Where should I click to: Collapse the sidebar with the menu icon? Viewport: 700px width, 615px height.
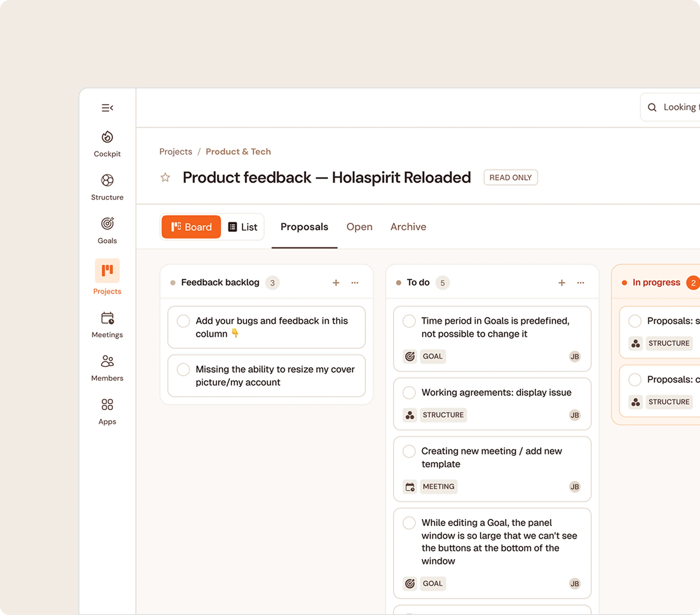pyautogui.click(x=107, y=108)
